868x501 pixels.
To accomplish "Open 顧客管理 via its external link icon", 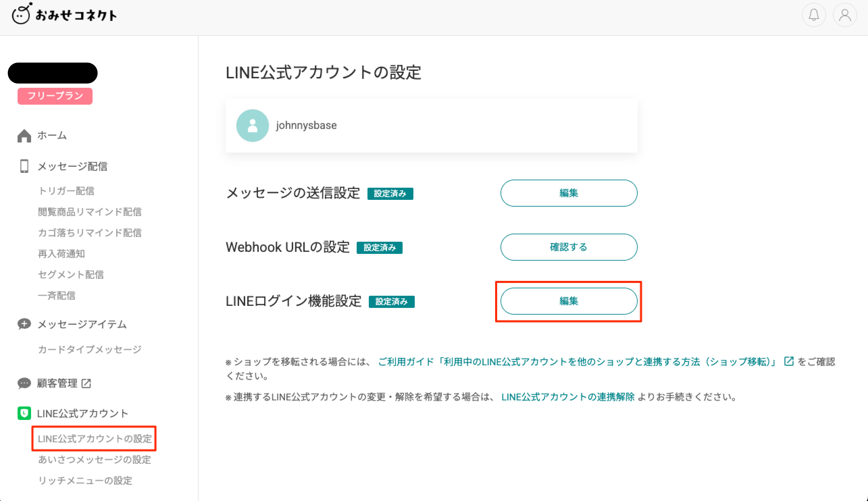I will click(x=86, y=383).
